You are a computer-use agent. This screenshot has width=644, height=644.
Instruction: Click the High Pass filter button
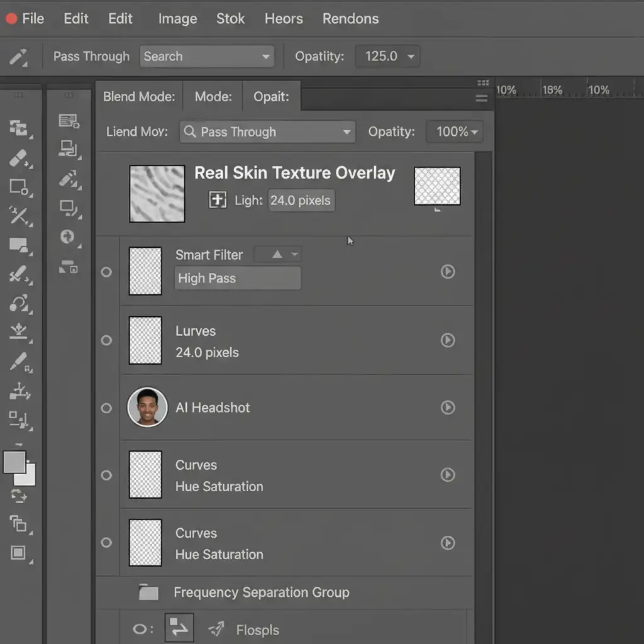click(237, 278)
